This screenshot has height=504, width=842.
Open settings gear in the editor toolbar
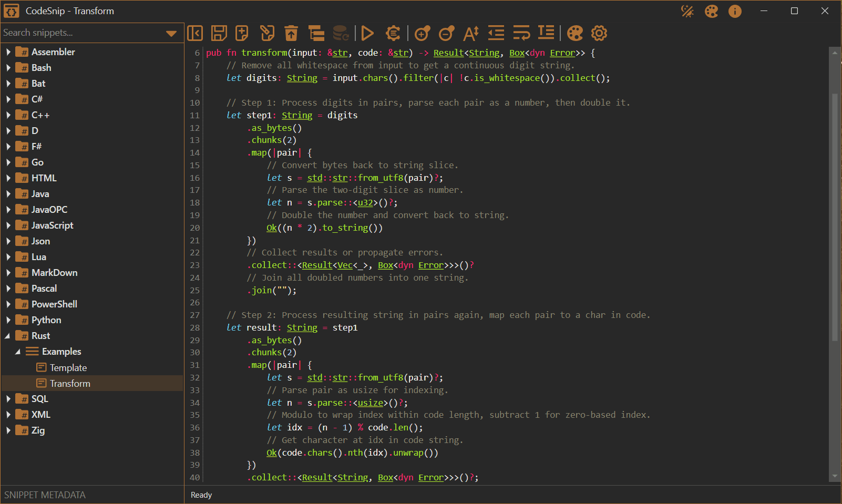point(599,33)
